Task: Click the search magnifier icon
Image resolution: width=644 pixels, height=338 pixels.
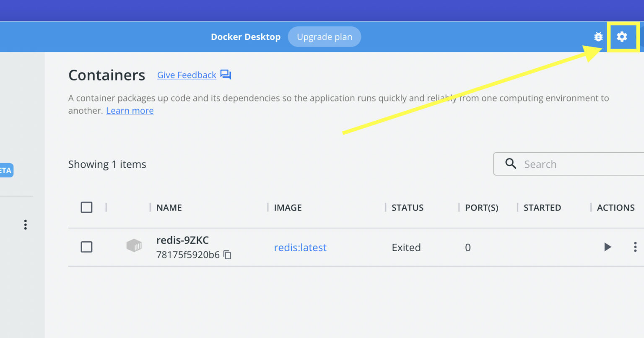Action: pyautogui.click(x=511, y=164)
